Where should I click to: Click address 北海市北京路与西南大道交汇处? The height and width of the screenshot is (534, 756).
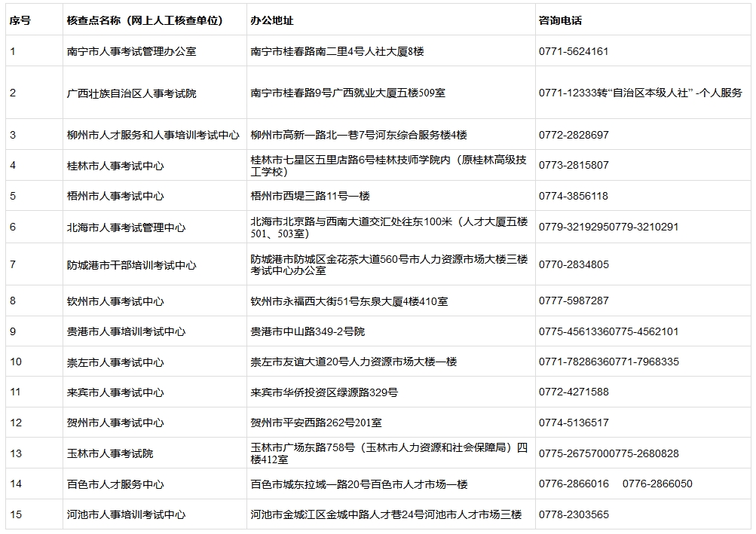[x=389, y=227]
